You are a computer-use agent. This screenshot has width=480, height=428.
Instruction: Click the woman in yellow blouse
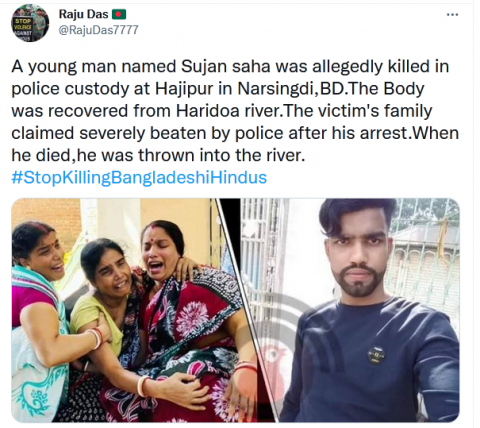point(100,300)
